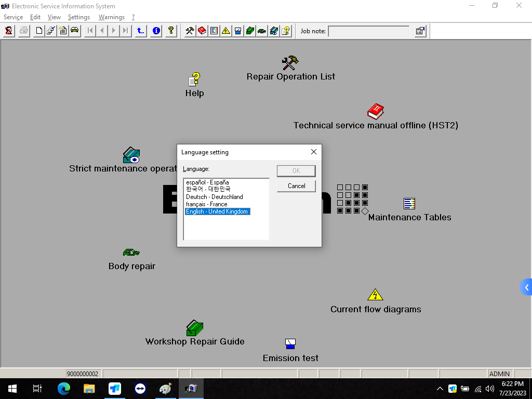Viewport: 532px width, 399px height.
Task: Open the Emission test icon
Action: coord(290,344)
